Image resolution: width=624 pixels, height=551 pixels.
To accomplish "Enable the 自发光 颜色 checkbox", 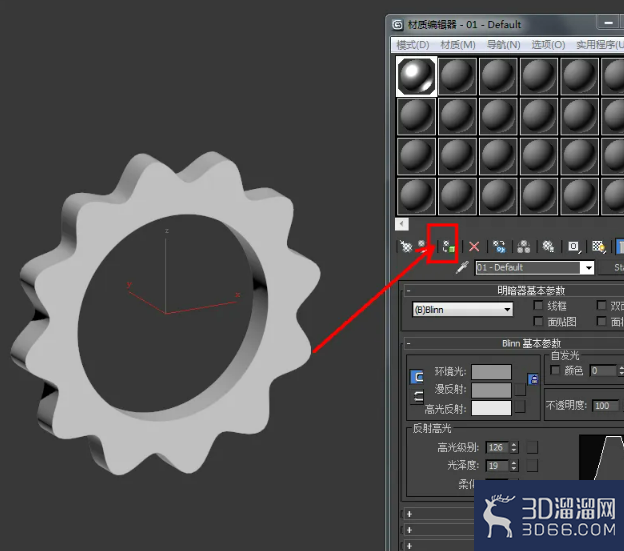I will pyautogui.click(x=555, y=370).
